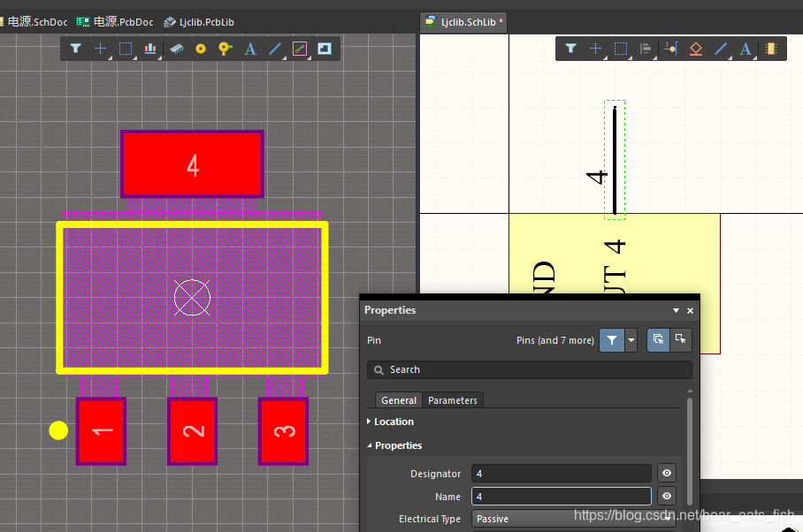
Task: Toggle visibility of the pin Designator
Action: pyautogui.click(x=667, y=474)
